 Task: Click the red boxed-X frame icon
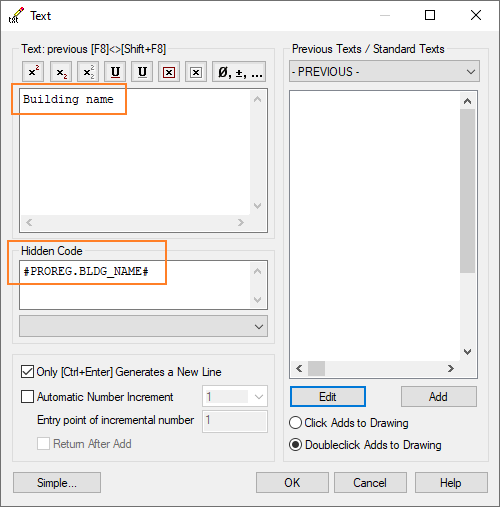tap(169, 72)
